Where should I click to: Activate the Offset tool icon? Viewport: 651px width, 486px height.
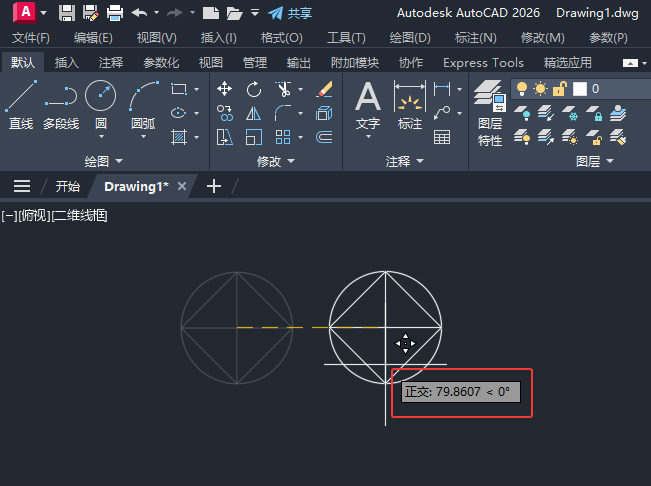[324, 137]
